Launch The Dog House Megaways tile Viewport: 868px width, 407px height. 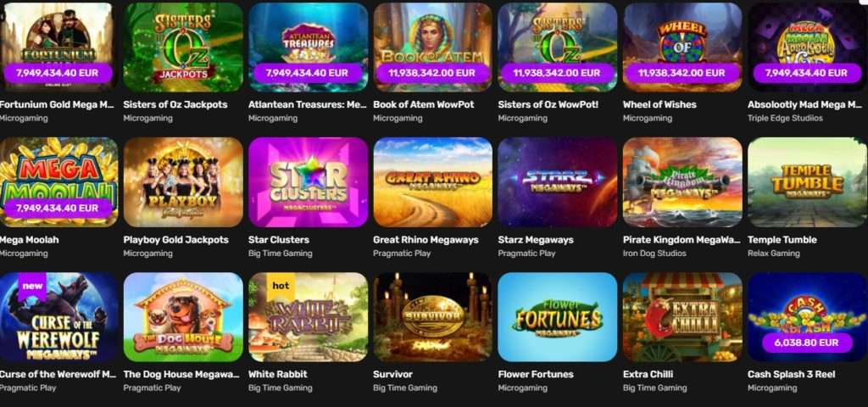point(183,317)
